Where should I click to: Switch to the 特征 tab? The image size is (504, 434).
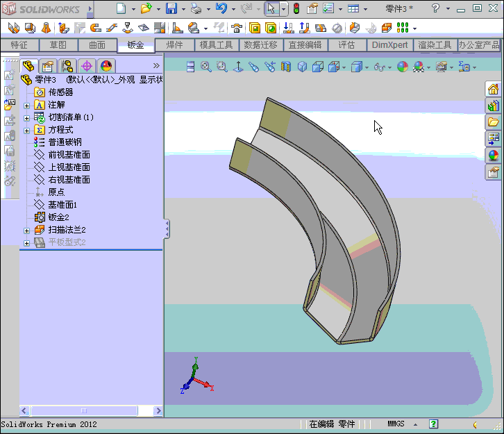coord(19,45)
